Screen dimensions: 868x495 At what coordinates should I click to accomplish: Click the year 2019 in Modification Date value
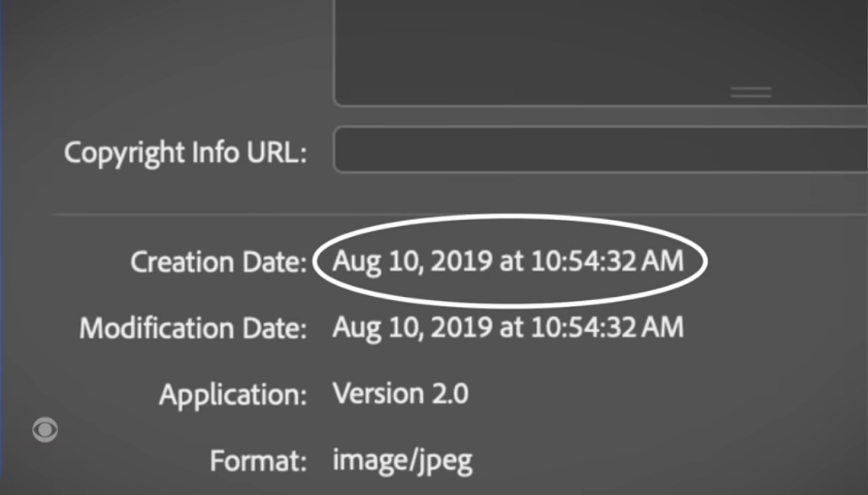click(x=462, y=327)
